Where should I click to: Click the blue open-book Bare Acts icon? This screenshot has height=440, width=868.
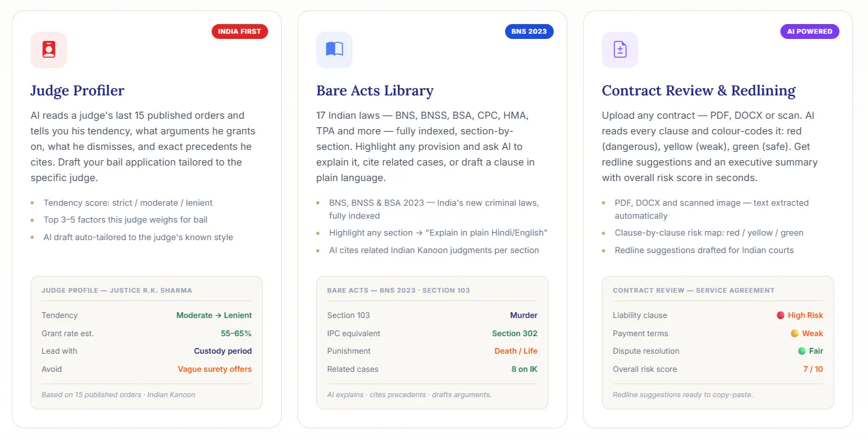tap(334, 50)
